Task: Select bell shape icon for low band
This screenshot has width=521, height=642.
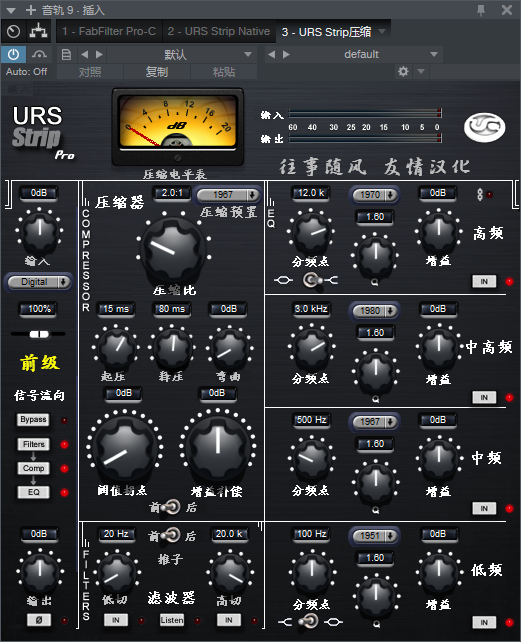Action: point(333,622)
